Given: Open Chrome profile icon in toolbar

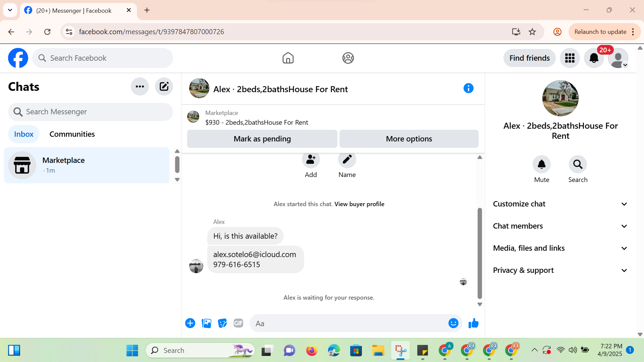Looking at the screenshot, I should tap(557, 32).
